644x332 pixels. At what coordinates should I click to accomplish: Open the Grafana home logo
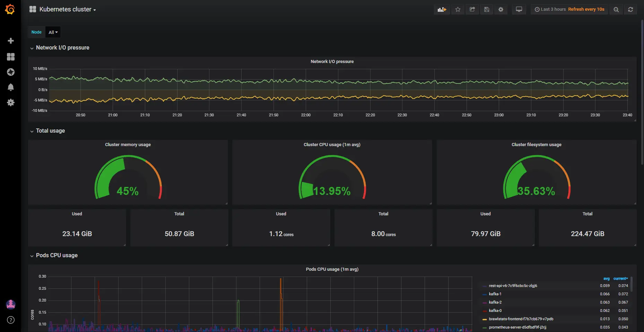[x=10, y=9]
